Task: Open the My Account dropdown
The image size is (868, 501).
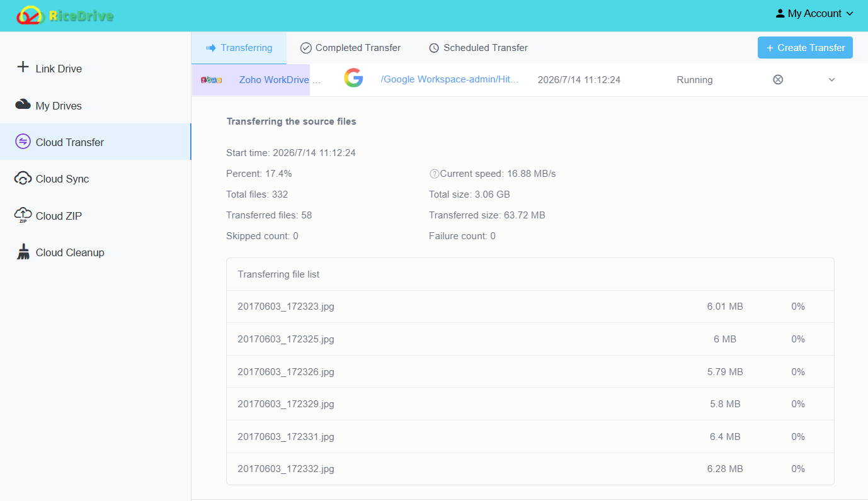Action: click(814, 13)
